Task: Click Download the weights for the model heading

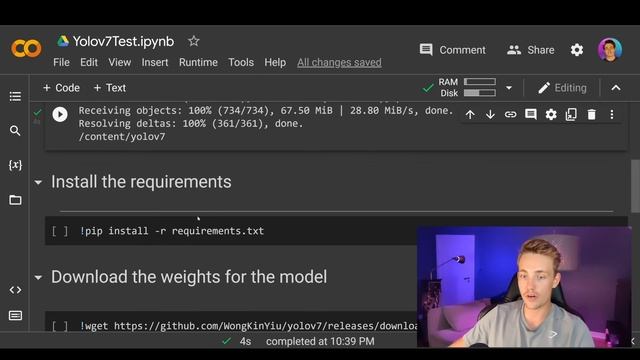Action: [189, 277]
